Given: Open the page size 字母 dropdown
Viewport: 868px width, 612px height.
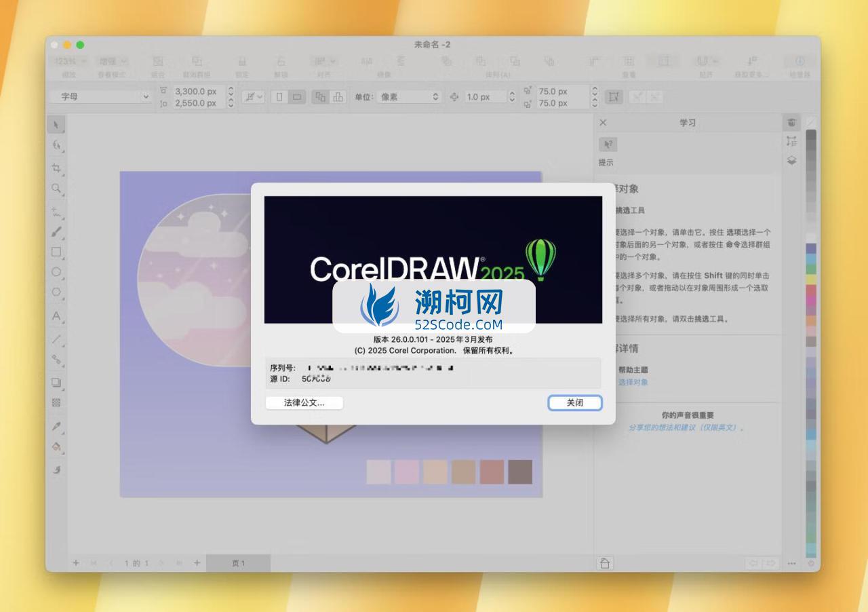Looking at the screenshot, I should [x=101, y=96].
